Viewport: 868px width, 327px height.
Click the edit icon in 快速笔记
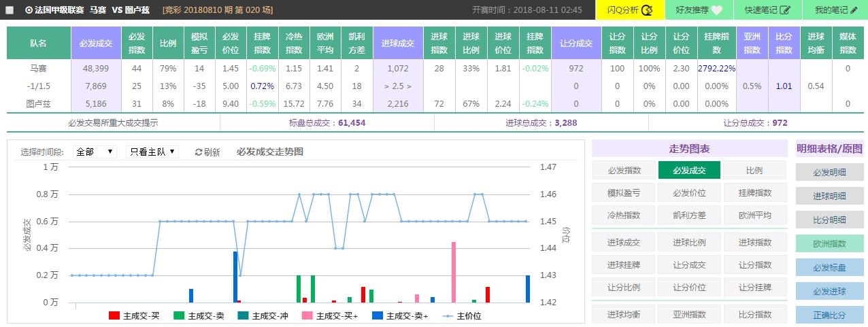785,10
